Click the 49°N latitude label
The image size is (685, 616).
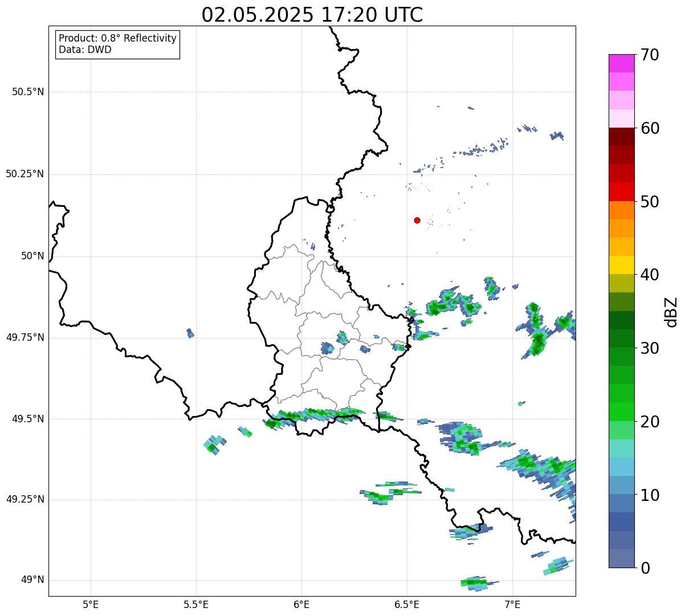pyautogui.click(x=32, y=580)
